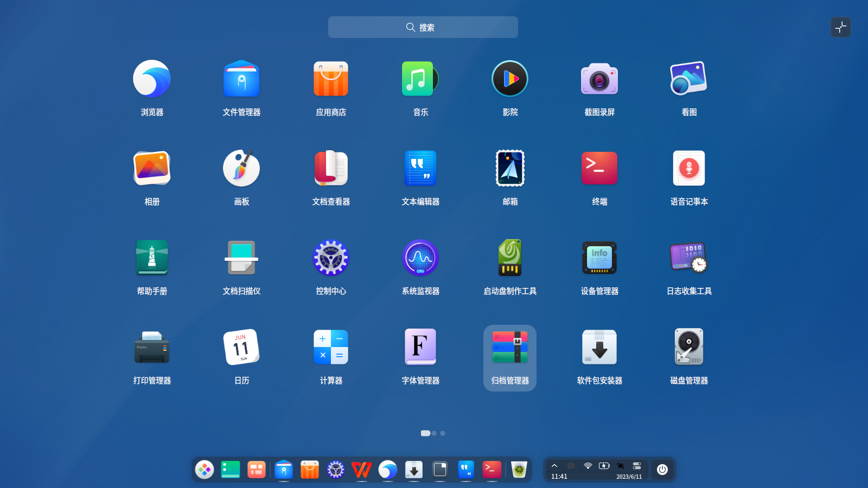Launch the 文档扫描仪 Document Scanner
Screen dimensions: 868x488
click(x=241, y=258)
